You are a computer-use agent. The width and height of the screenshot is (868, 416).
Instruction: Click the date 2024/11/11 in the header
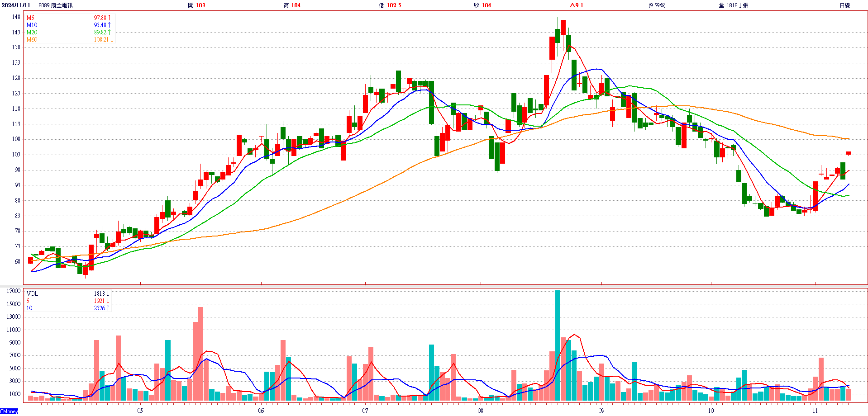16,5
